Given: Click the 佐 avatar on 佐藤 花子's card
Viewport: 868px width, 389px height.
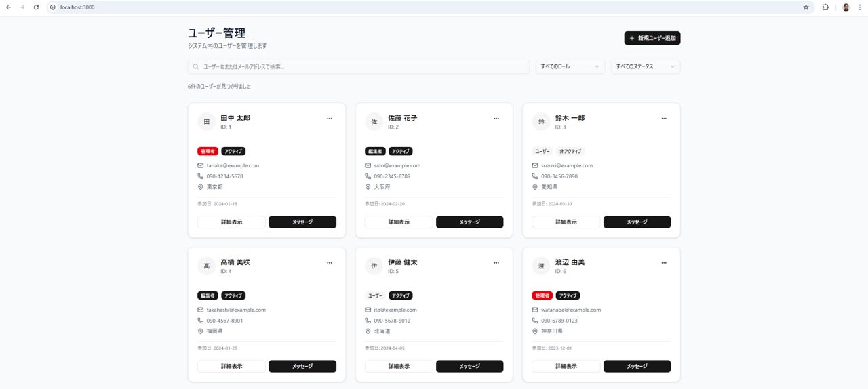Looking at the screenshot, I should [x=374, y=122].
